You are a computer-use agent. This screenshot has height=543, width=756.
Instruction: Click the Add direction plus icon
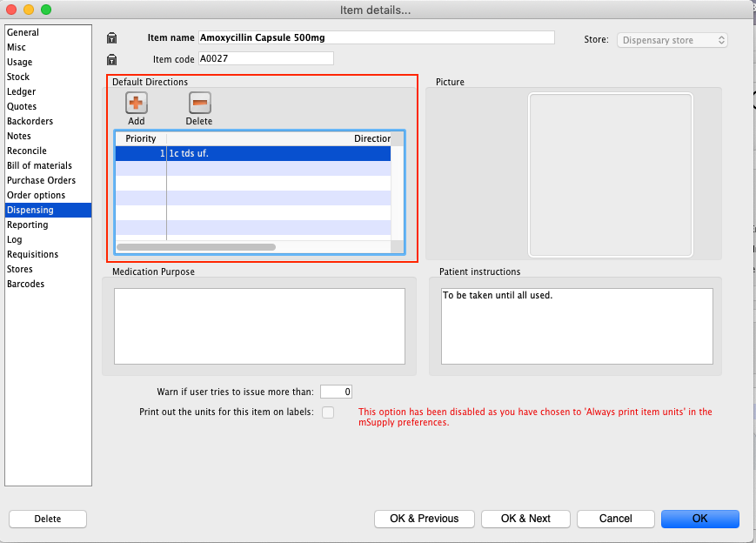tap(137, 104)
